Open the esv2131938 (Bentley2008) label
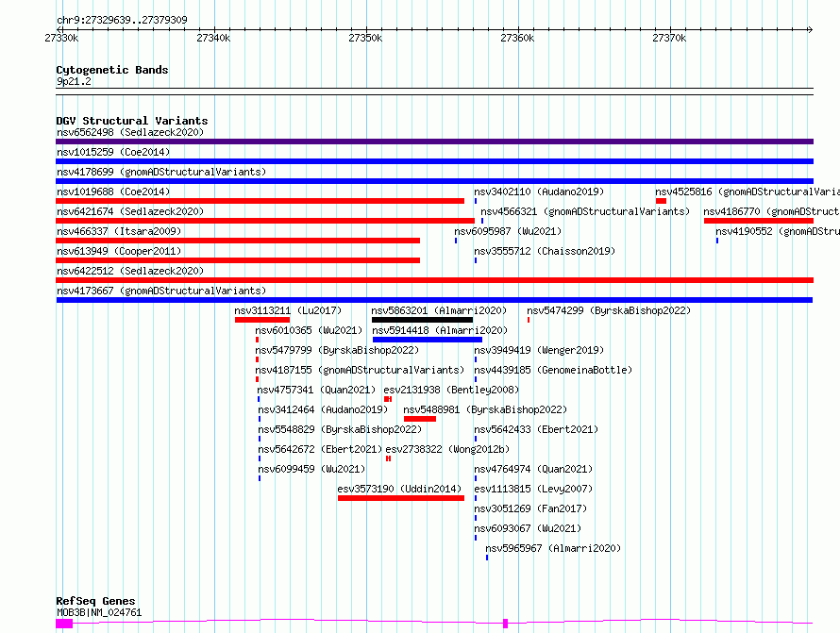The width and height of the screenshot is (840, 633). point(451,390)
